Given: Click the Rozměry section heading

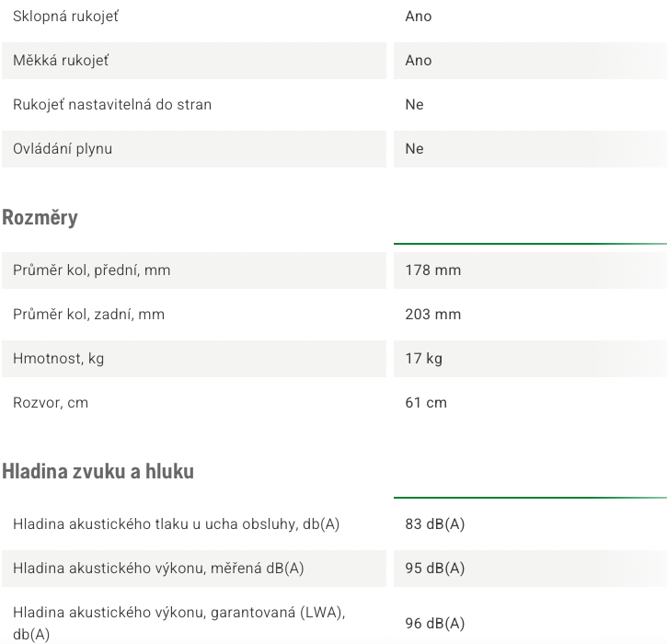Looking at the screenshot, I should tap(40, 218).
